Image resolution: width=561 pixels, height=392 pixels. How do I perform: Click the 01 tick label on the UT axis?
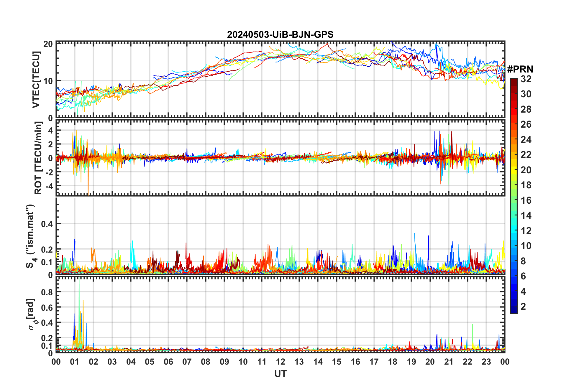tap(75, 362)
